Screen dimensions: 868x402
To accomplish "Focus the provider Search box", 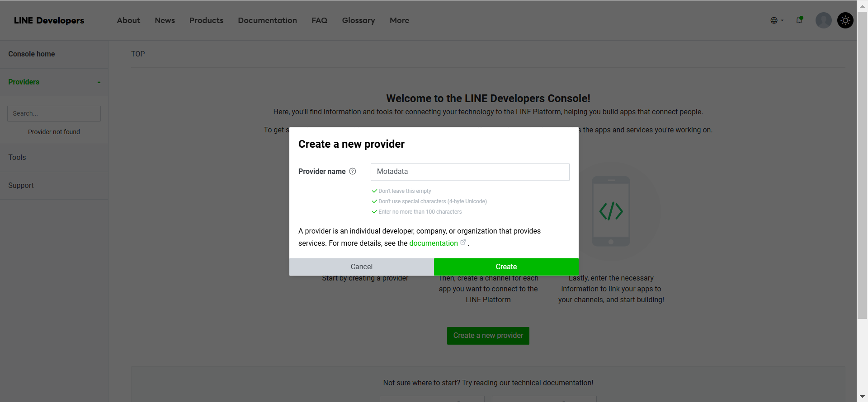I will [54, 113].
